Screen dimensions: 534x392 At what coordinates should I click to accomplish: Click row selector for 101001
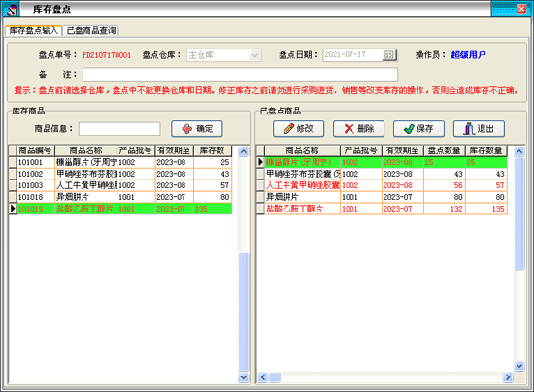(13, 162)
